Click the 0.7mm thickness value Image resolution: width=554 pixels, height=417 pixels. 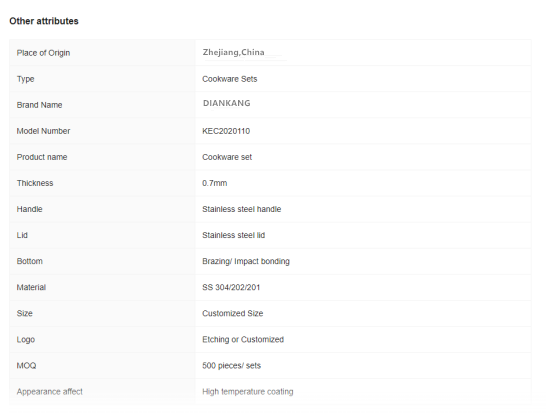click(214, 183)
